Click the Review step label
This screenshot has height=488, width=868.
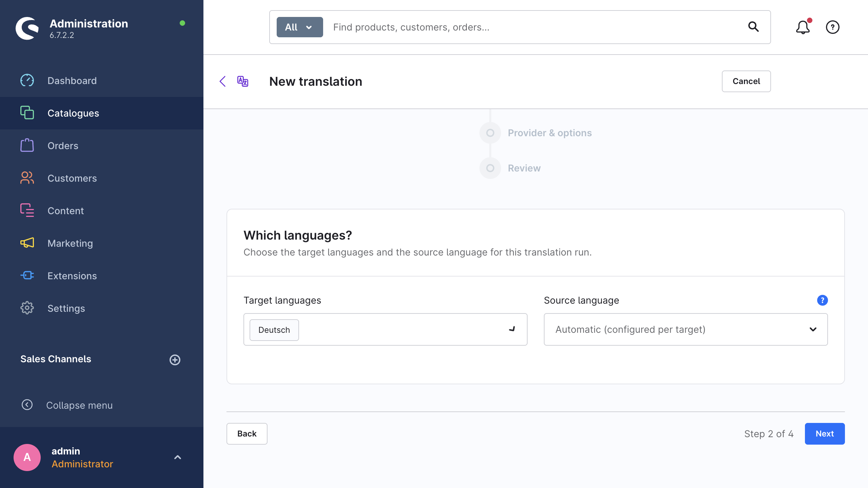(524, 168)
